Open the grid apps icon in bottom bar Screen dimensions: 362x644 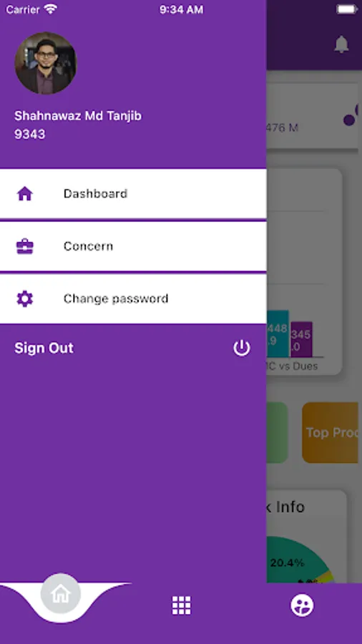[182, 605]
